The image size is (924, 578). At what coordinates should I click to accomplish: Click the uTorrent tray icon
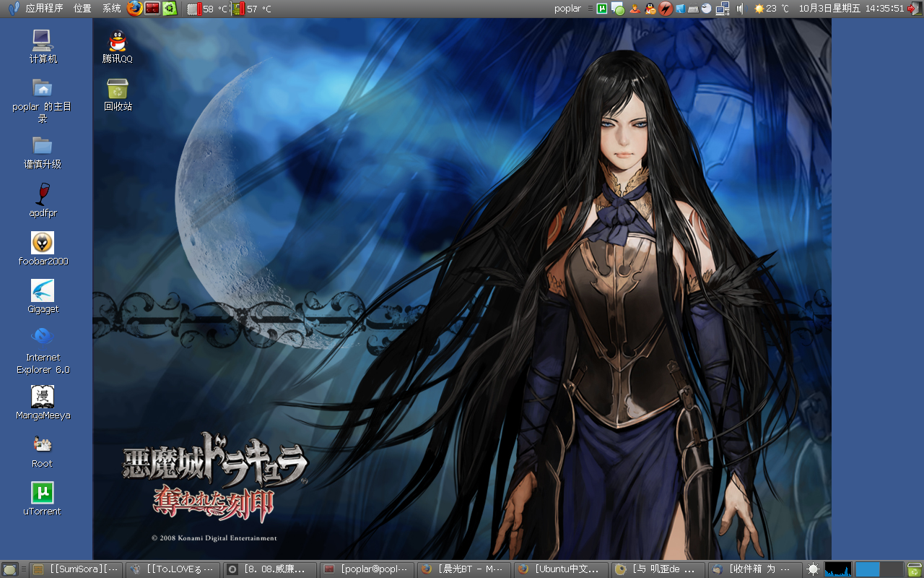tap(602, 9)
